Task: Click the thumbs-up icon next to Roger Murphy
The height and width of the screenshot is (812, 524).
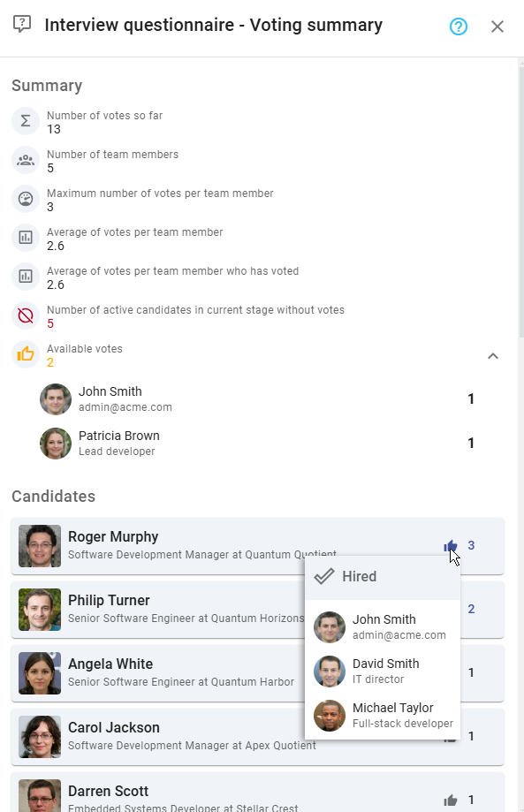Action: tap(451, 546)
